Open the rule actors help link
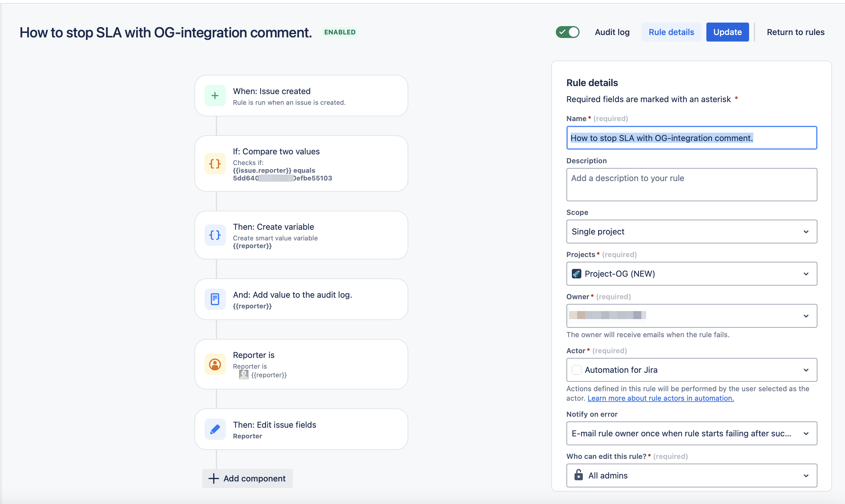 tap(661, 398)
